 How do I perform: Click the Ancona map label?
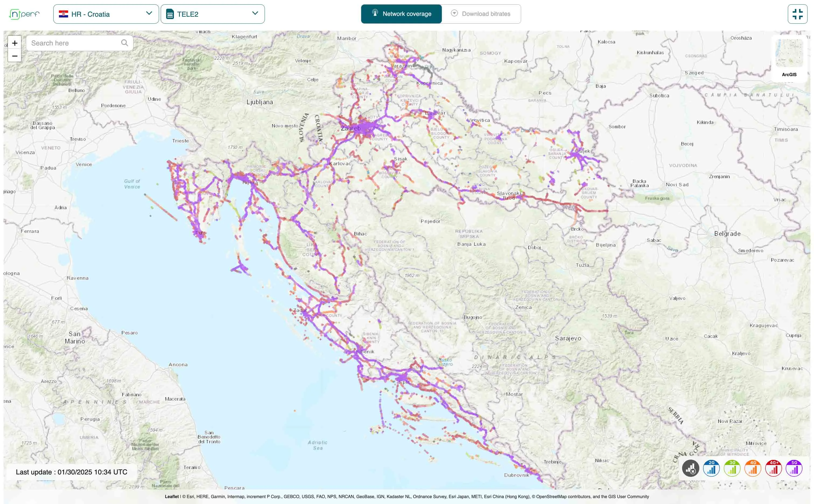[178, 364]
